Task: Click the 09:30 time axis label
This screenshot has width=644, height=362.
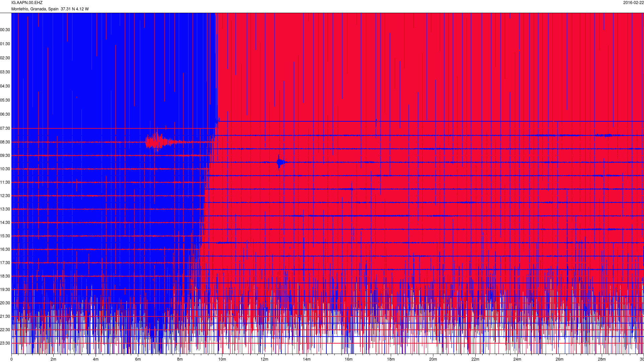Action: 5,156
